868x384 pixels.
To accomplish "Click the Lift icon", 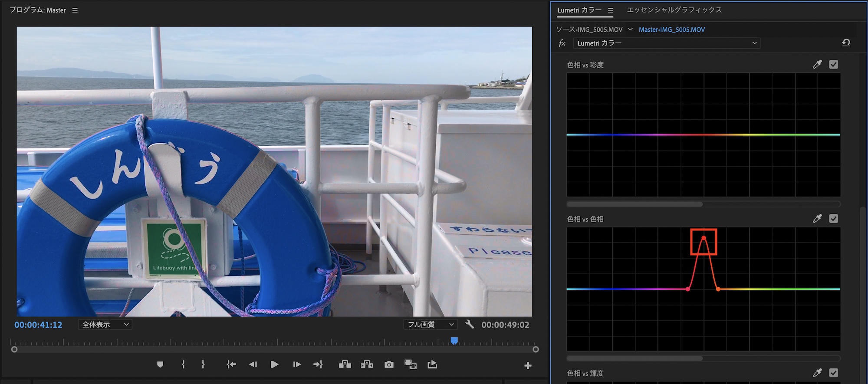I will (345, 364).
